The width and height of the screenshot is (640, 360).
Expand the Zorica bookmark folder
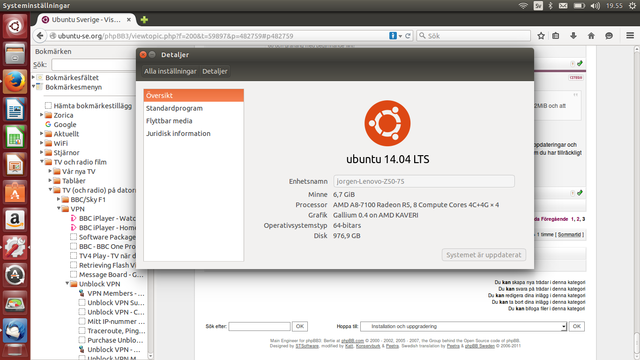click(42, 115)
